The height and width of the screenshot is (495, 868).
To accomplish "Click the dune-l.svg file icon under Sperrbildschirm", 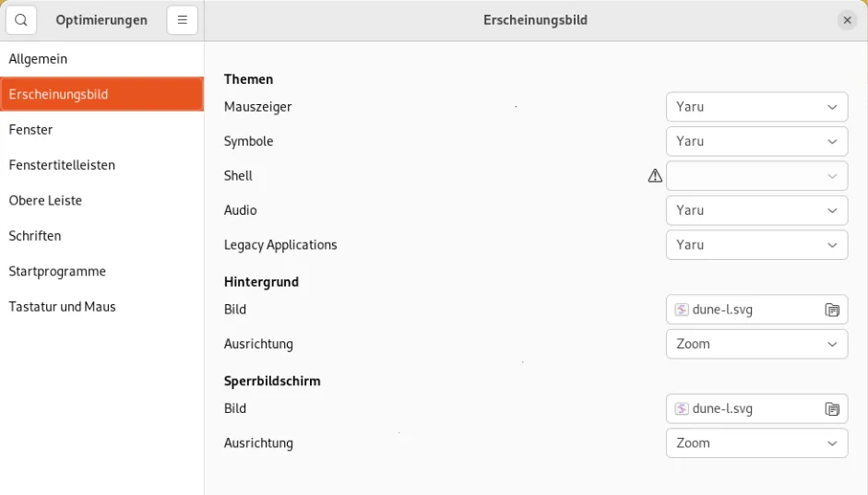I will [x=682, y=409].
